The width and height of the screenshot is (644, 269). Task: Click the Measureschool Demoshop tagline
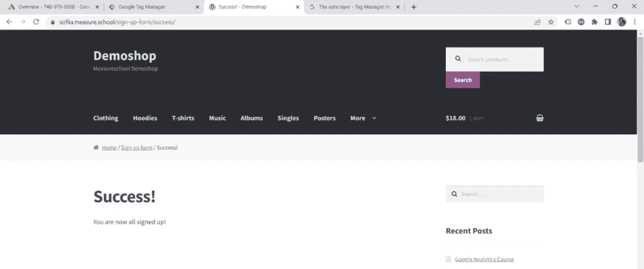pos(125,69)
